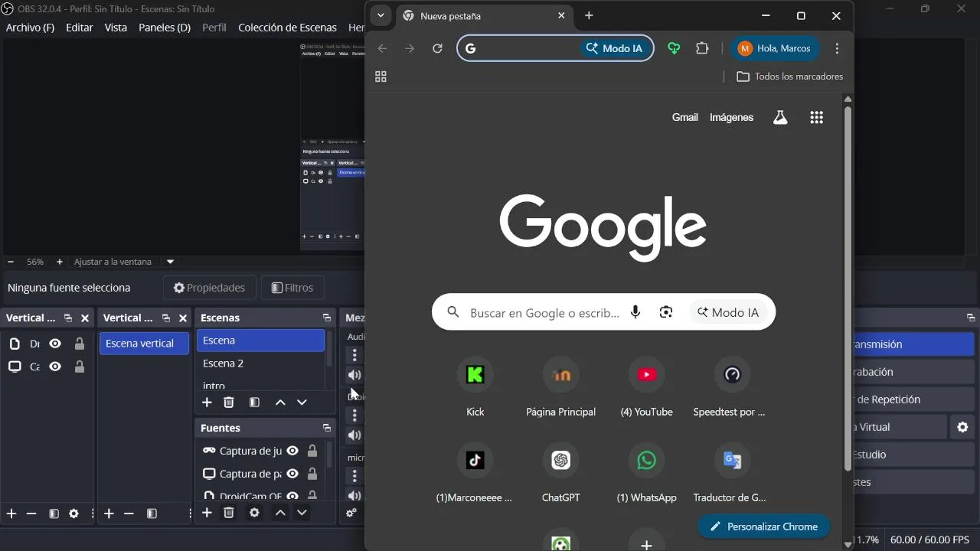Move source down in Fuentes panel
Image resolution: width=980 pixels, height=551 pixels.
[302, 513]
